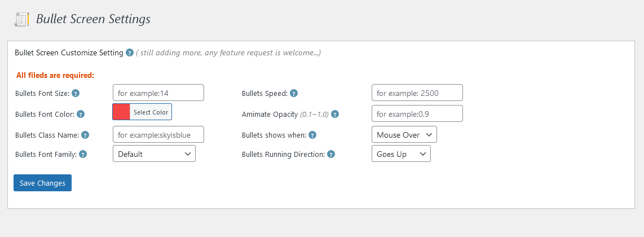Expand the Mouse Over dropdown
The width and height of the screenshot is (644, 237).
[x=404, y=135]
